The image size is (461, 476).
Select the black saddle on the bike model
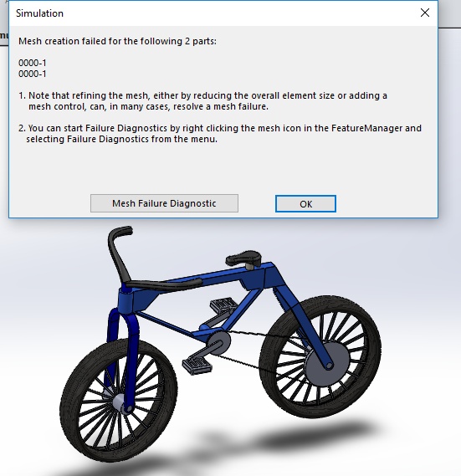pos(243,258)
